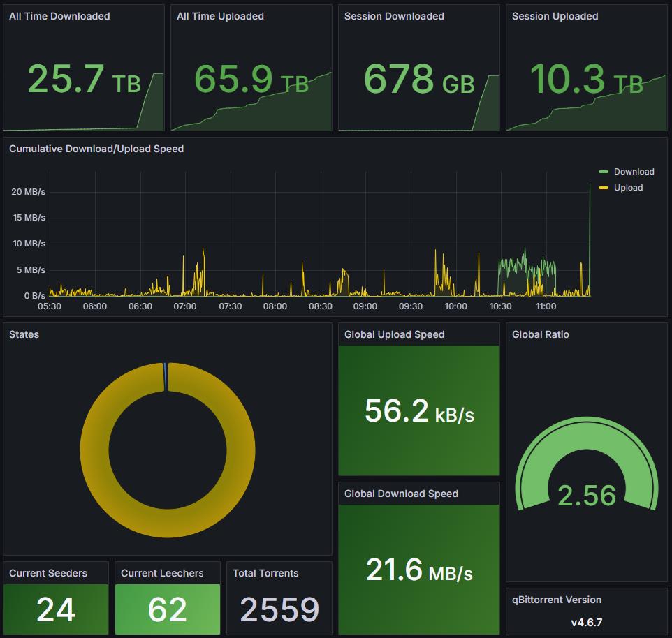Viewport: 672px width, 638px height.
Task: Toggle the Download series in chart legend
Action: pyautogui.click(x=634, y=172)
